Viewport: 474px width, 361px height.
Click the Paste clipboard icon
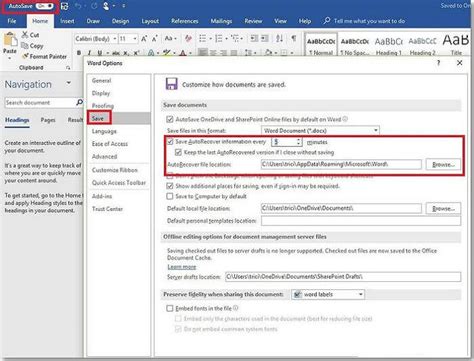tap(10, 40)
